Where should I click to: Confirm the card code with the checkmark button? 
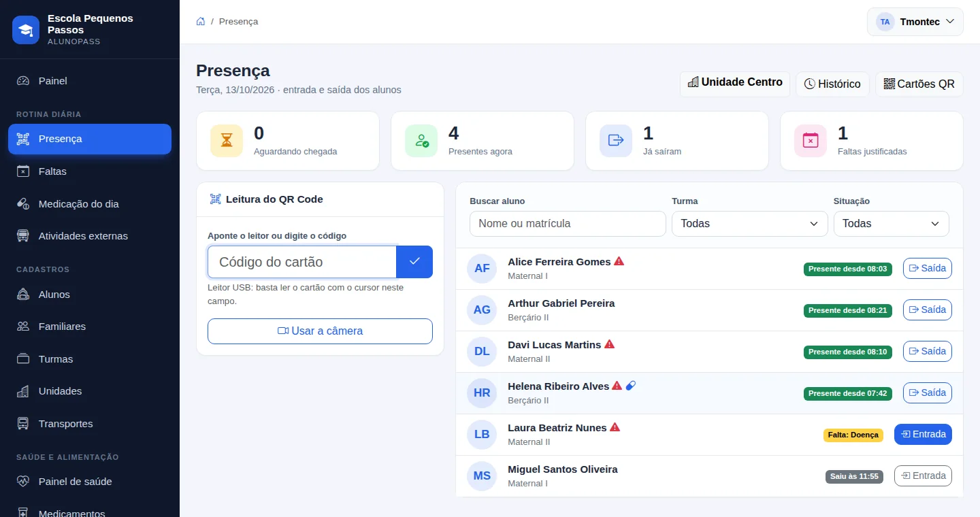[414, 262]
